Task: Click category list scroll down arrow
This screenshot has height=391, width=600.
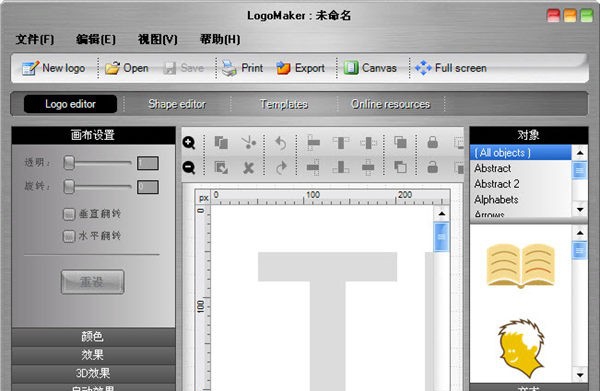Action: click(580, 210)
